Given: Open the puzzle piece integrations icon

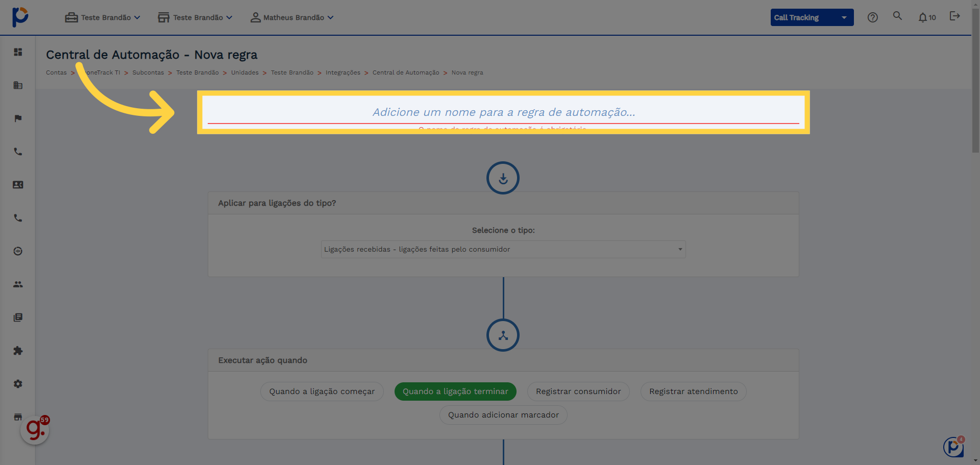Looking at the screenshot, I should tap(18, 351).
